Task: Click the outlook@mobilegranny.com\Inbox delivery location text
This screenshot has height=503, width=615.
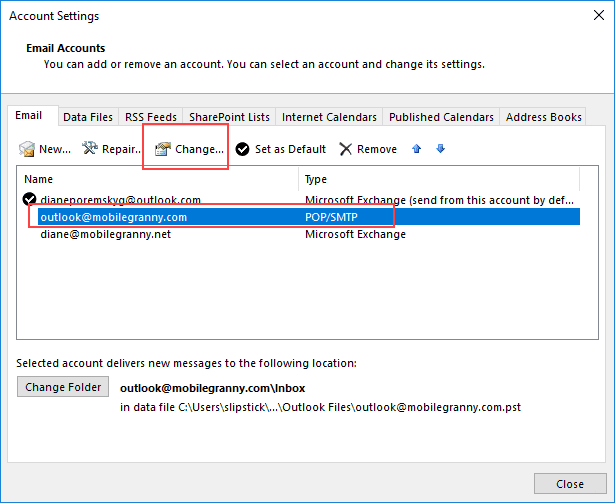Action: click(x=213, y=388)
